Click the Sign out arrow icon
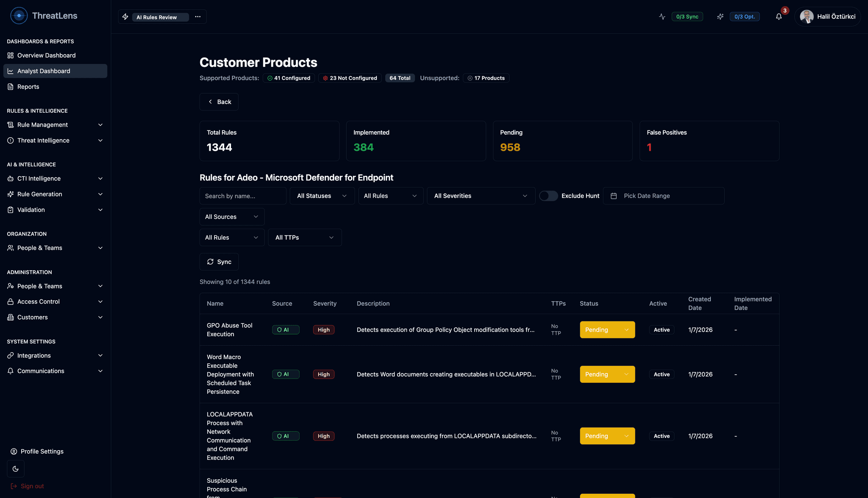 [14, 486]
